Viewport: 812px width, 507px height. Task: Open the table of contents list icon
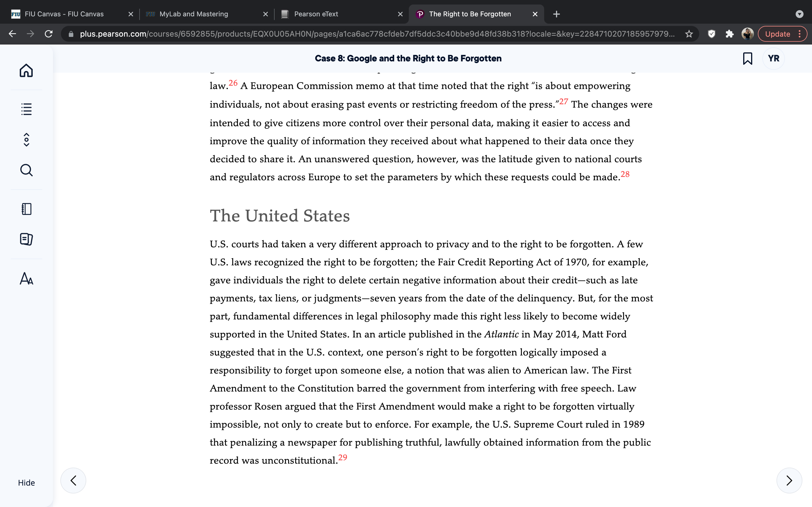click(x=26, y=109)
